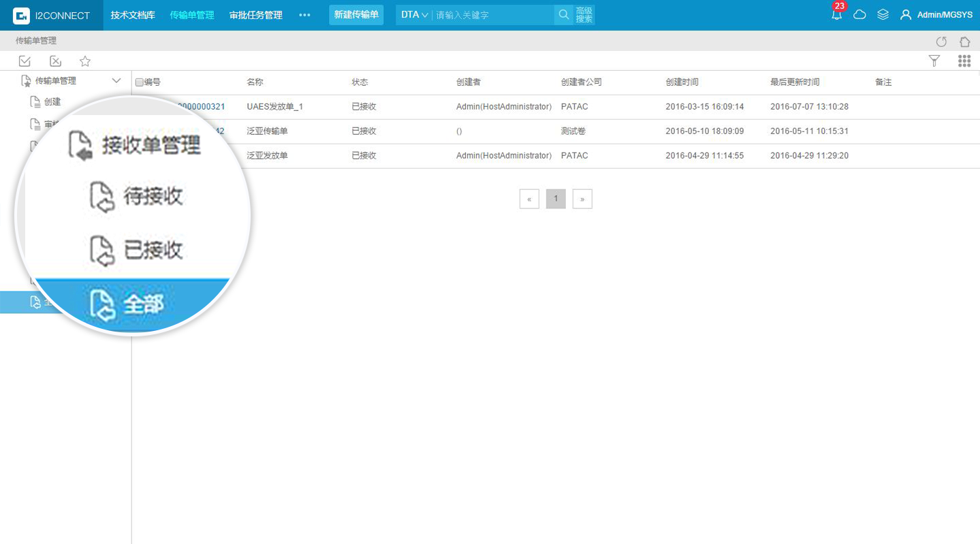Click the 编号 column header
The height and width of the screenshot is (544, 980).
152,82
